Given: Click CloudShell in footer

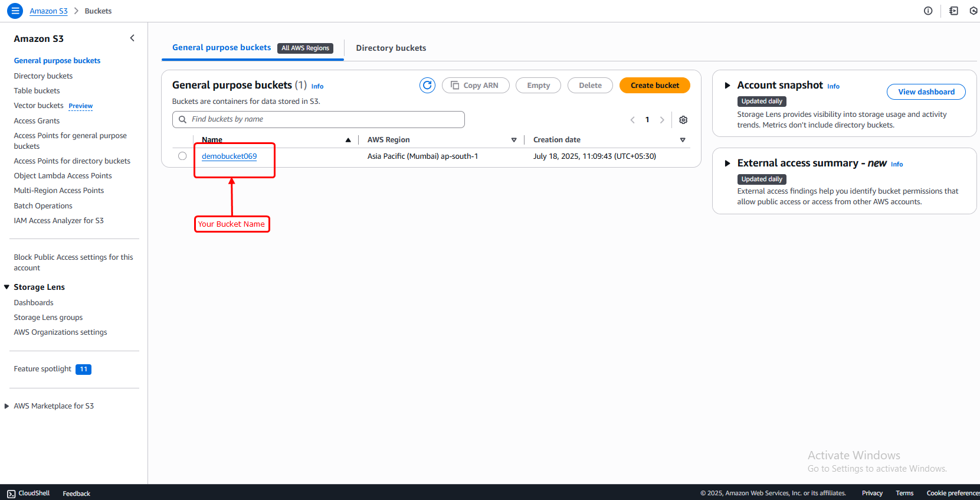Looking at the screenshot, I should [34, 494].
